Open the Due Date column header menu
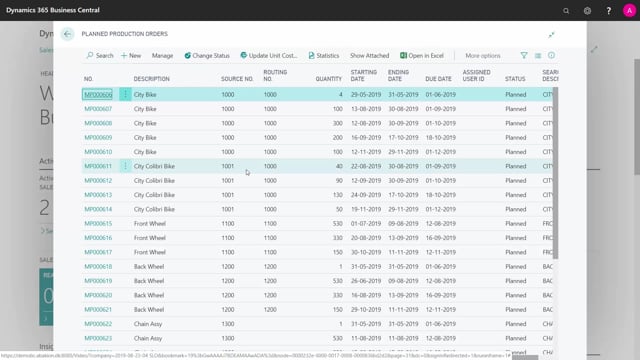The width and height of the screenshot is (640, 360). tap(438, 79)
